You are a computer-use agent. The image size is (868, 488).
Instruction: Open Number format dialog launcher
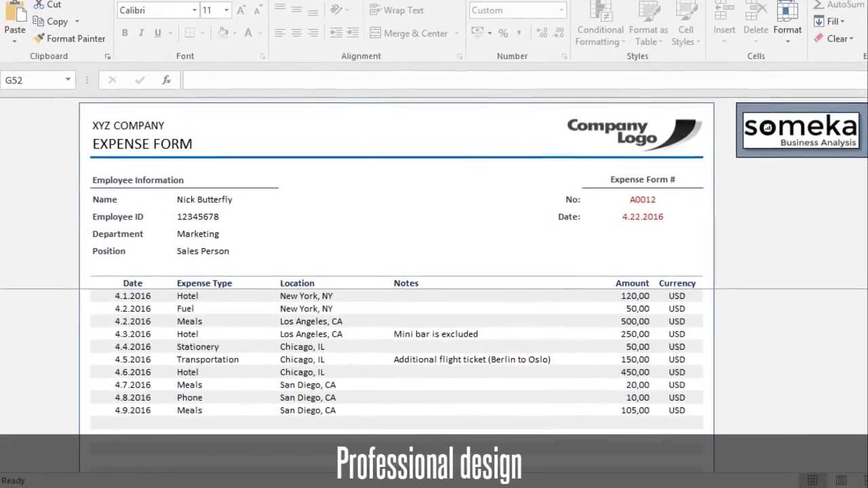563,57
